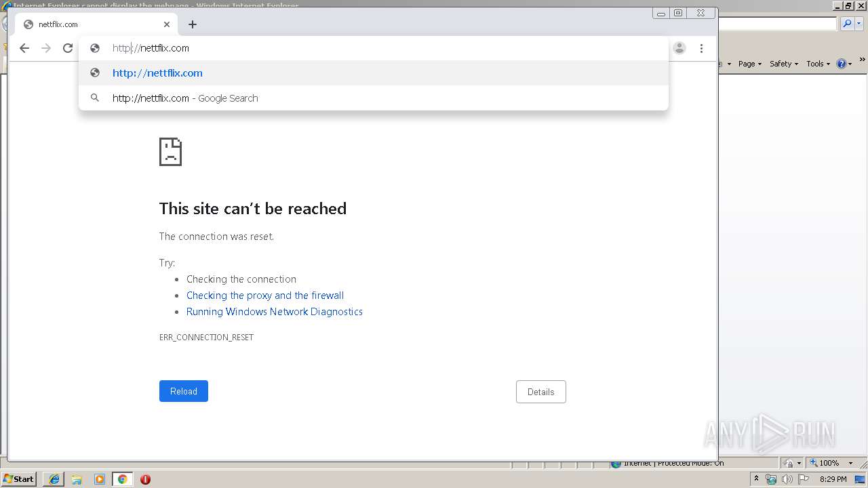This screenshot has height=488, width=868.
Task: Click Internet Explorer's search magnifier button
Action: click(847, 24)
